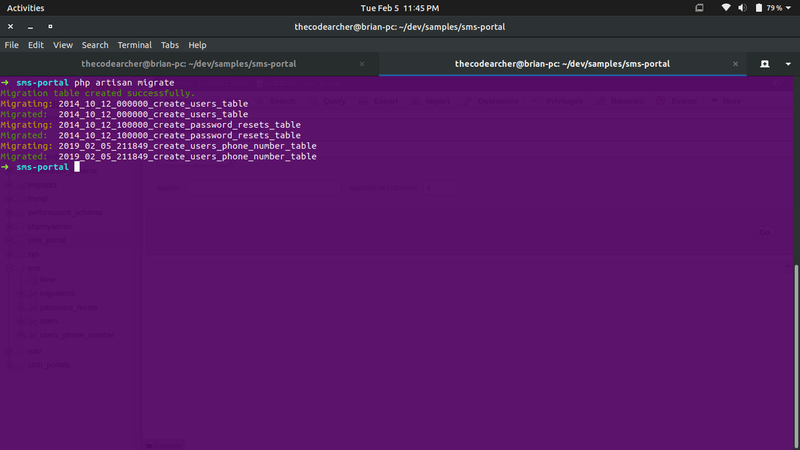This screenshot has width=800, height=450.
Task: Click 'Migration table created successfully.' line
Action: click(97, 93)
